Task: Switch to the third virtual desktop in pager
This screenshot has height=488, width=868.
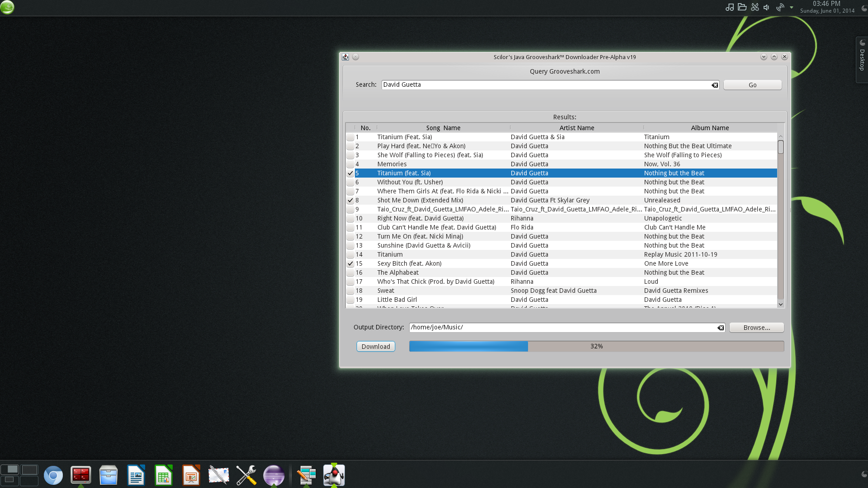Action: pos(10,480)
